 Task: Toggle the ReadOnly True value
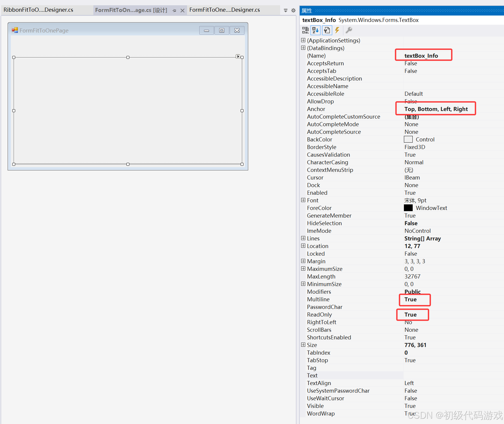pos(410,314)
